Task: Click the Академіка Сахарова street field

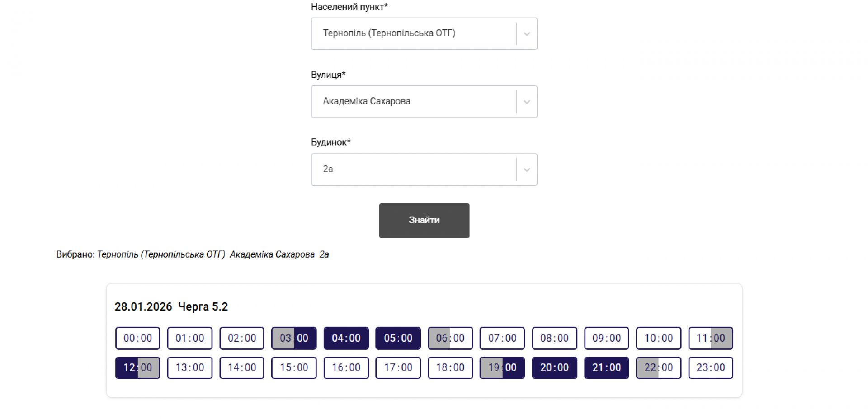Action: point(413,102)
